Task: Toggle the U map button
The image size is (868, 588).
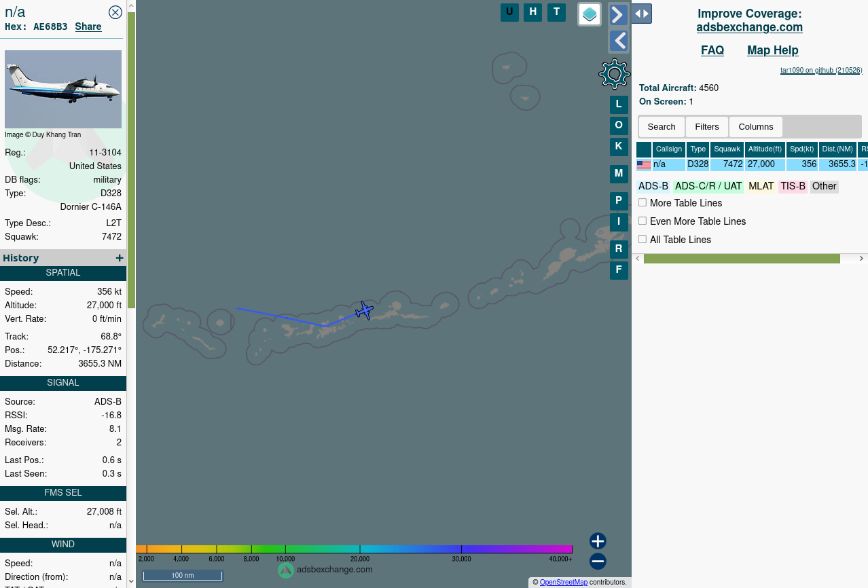Action: tap(509, 12)
